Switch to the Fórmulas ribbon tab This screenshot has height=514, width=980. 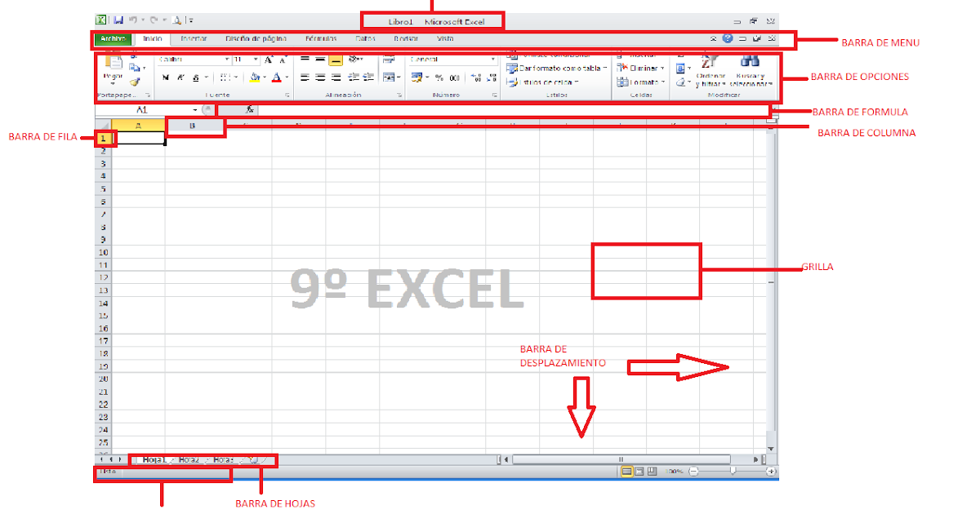321,38
